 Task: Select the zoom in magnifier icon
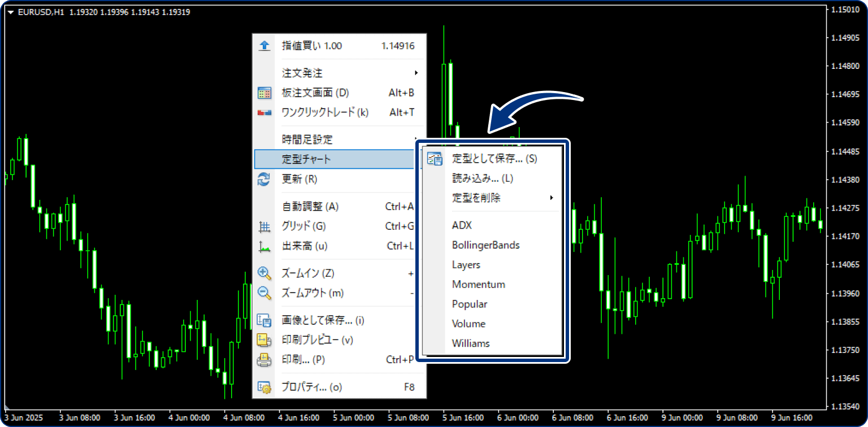(x=264, y=273)
